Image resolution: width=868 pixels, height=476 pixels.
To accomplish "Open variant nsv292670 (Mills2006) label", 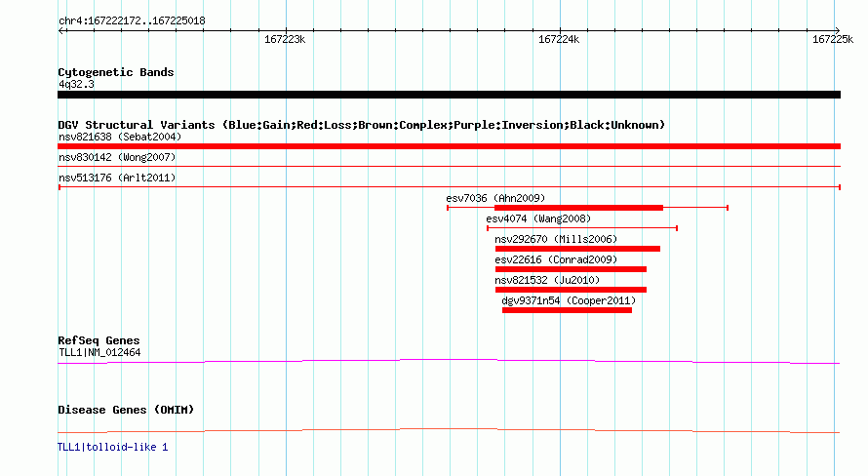I will (x=556, y=239).
